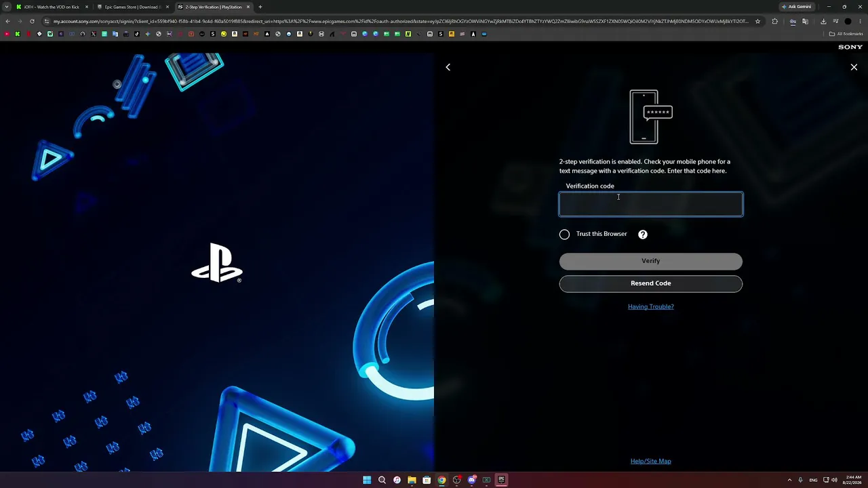This screenshot has width=868, height=488.
Task: Open File Explorer from the taskbar
Action: coord(412,480)
